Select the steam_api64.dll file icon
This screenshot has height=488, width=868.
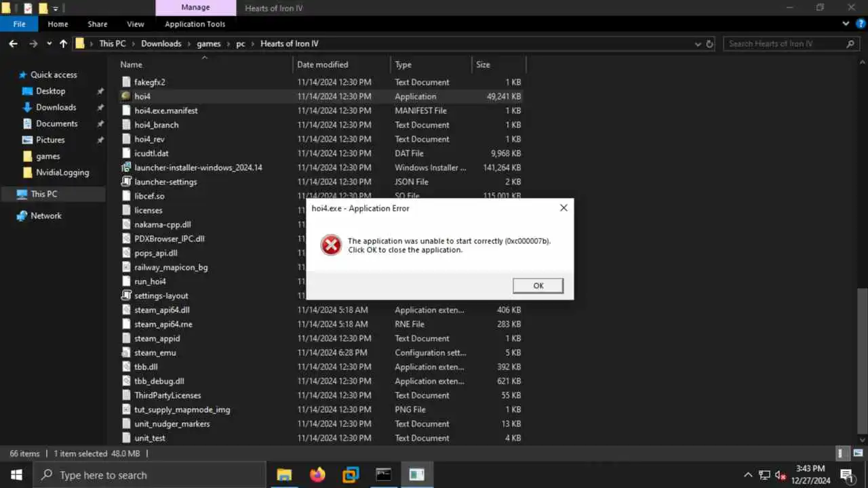[125, 310]
